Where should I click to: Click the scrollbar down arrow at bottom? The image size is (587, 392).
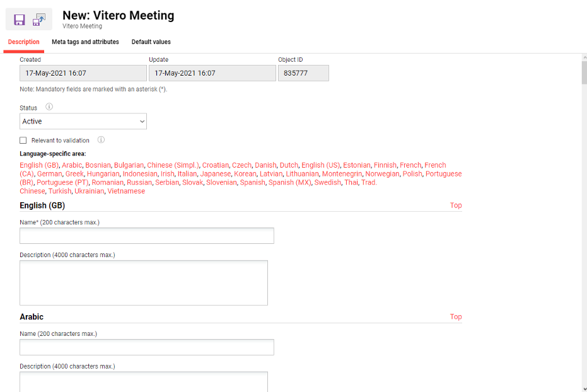point(584,388)
